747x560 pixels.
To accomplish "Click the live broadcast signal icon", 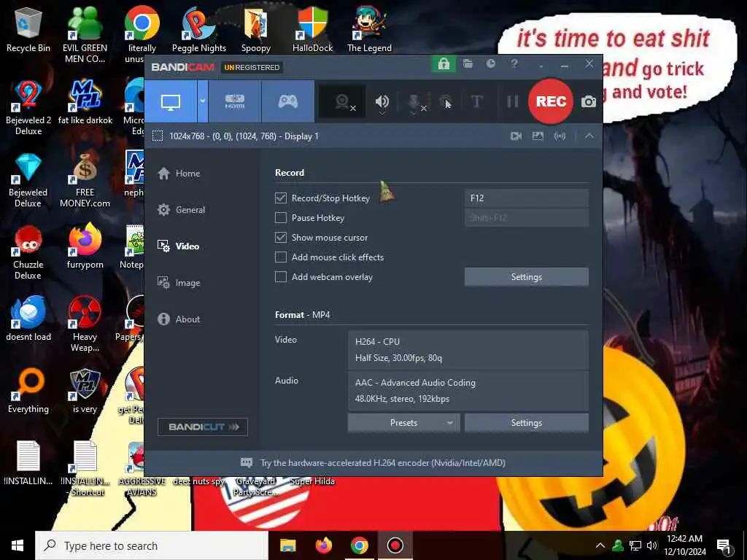I will click(x=560, y=136).
